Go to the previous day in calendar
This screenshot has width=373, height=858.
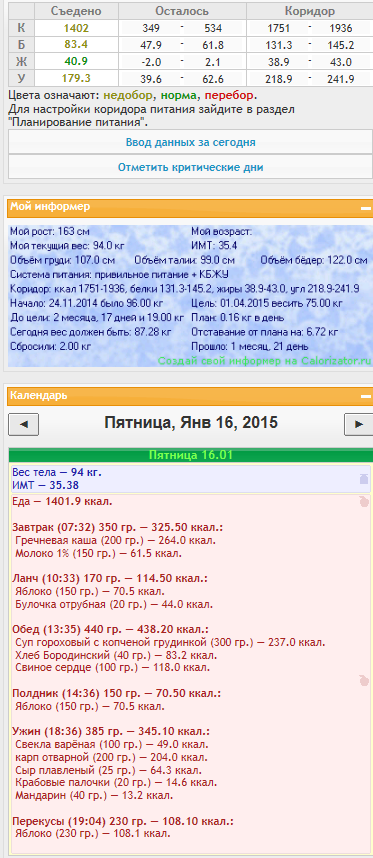point(24,424)
